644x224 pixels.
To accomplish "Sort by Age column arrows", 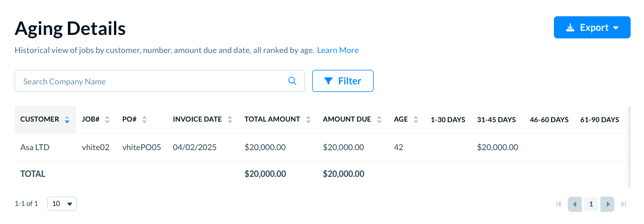I will click(x=416, y=120).
